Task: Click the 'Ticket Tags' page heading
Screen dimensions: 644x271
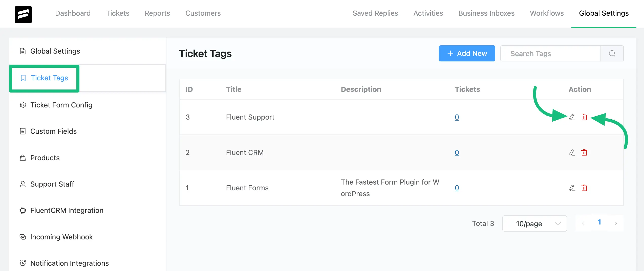Action: coord(205,54)
